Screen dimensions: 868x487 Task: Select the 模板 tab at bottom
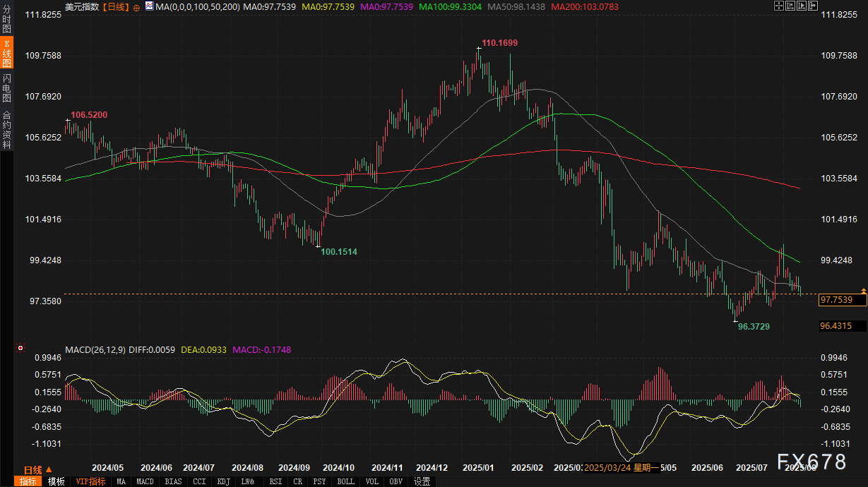tap(56, 481)
